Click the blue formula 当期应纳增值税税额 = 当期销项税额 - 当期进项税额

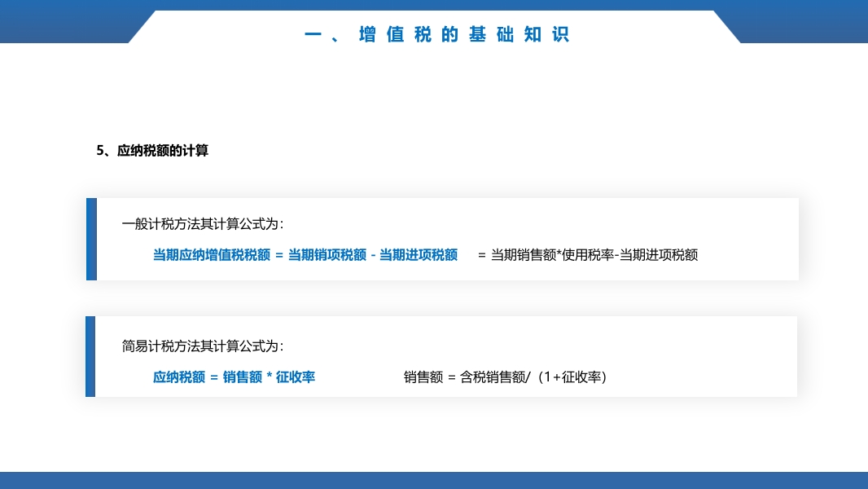pyautogui.click(x=304, y=254)
